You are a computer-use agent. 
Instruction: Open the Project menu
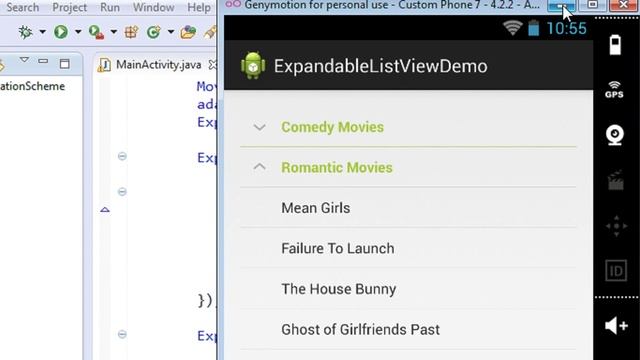point(69,7)
